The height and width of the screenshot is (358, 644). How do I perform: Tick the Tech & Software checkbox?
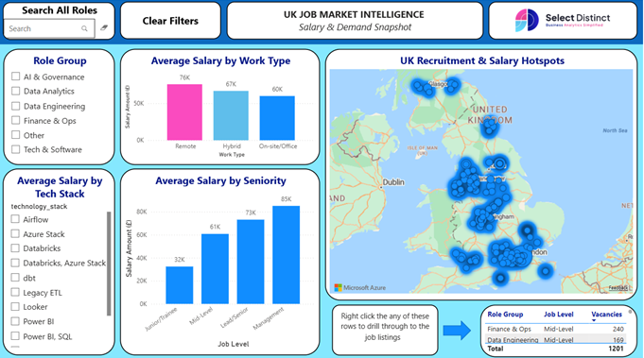[16, 149]
